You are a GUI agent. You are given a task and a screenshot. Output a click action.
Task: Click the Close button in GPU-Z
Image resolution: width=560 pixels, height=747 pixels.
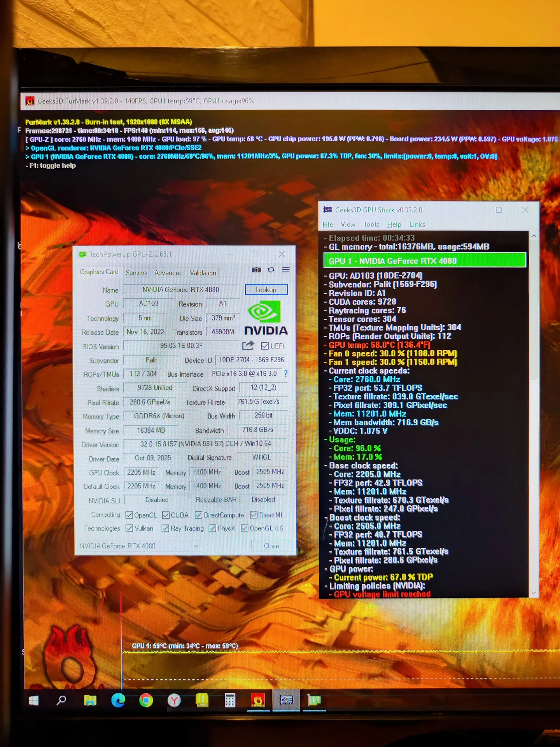coord(271,546)
